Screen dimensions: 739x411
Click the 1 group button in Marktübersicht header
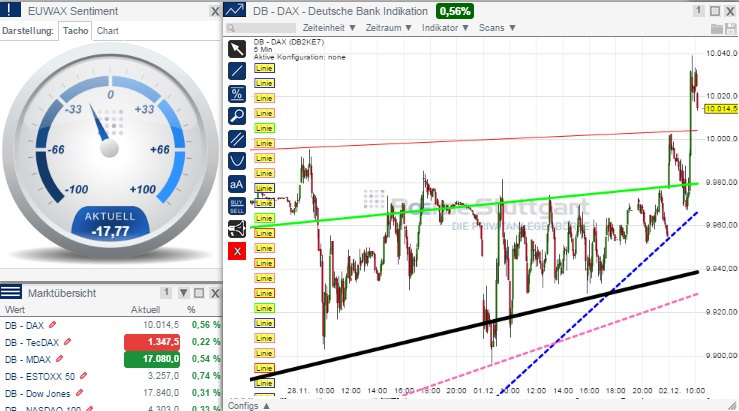165,293
